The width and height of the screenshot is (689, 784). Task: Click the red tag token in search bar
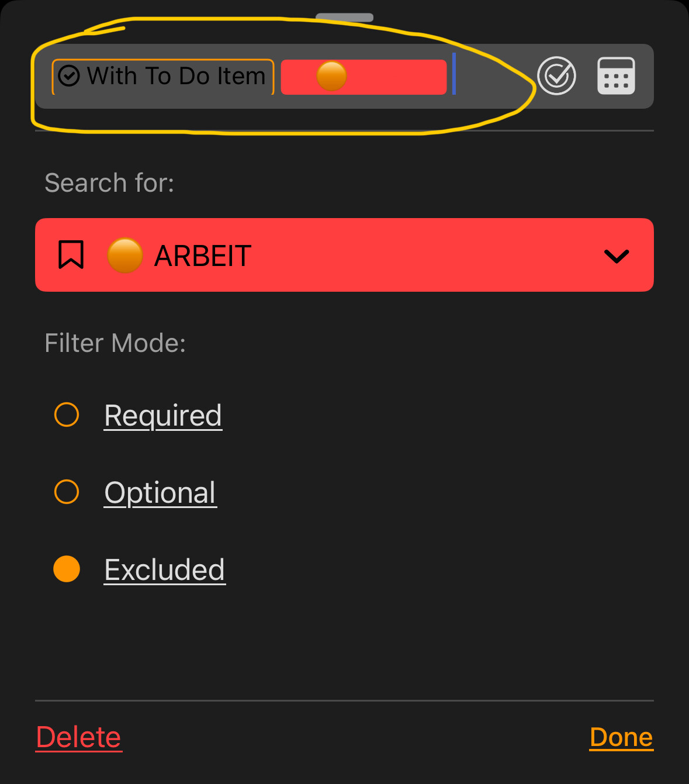pos(363,77)
